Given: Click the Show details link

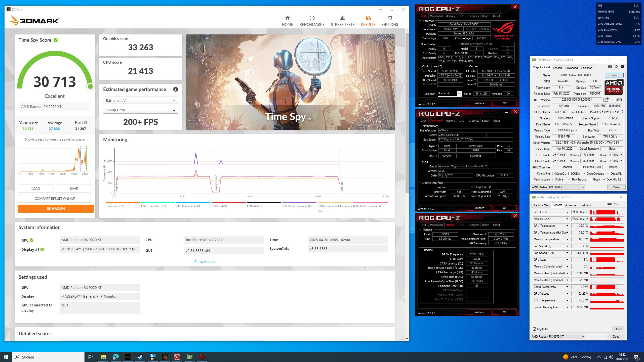Looking at the screenshot, I should (205, 262).
